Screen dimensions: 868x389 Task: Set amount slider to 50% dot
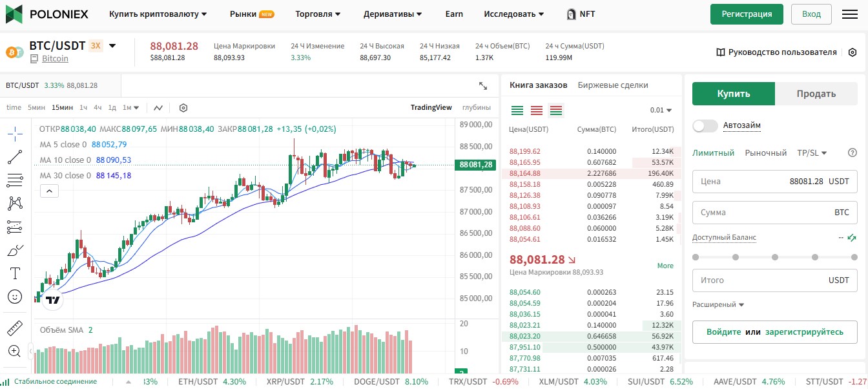[x=775, y=257]
